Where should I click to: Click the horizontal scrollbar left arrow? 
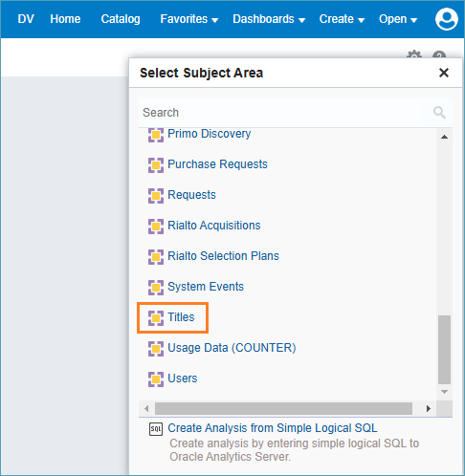(x=146, y=408)
